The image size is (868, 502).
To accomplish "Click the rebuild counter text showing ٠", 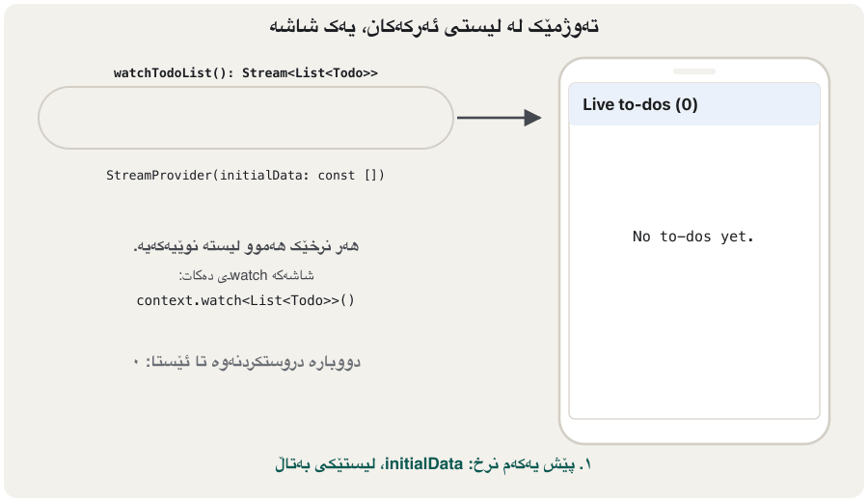I will tap(246, 362).
